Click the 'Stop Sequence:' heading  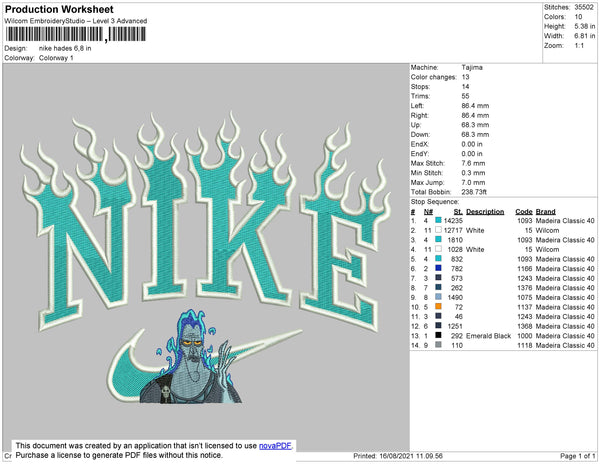click(435, 202)
